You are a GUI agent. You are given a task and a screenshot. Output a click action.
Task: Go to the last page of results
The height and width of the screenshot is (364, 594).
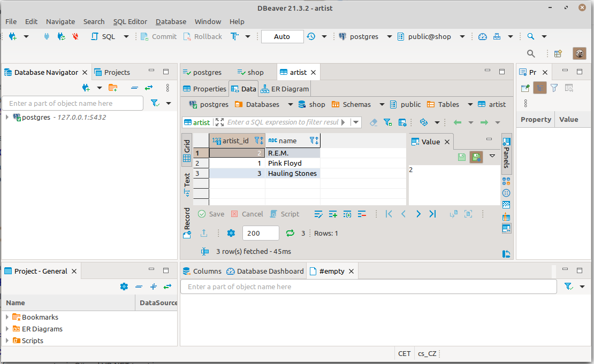coord(432,214)
